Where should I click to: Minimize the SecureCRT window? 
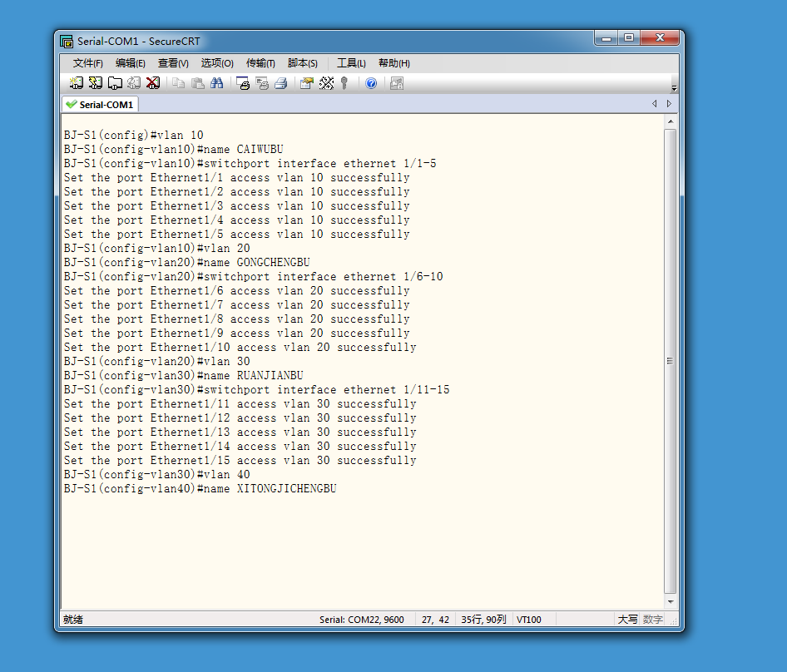606,38
